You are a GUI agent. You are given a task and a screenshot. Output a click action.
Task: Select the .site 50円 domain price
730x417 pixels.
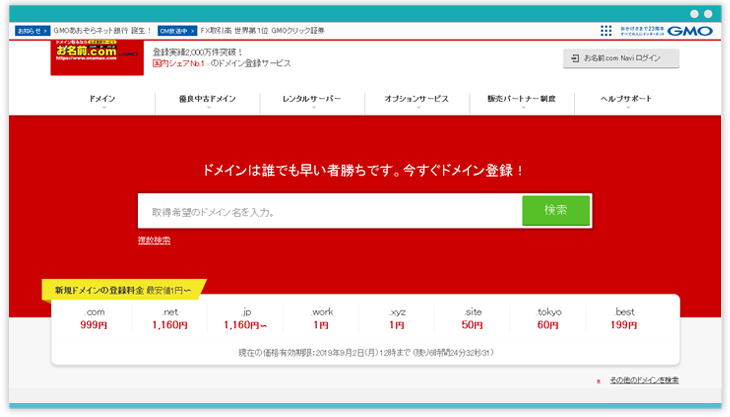point(473,318)
